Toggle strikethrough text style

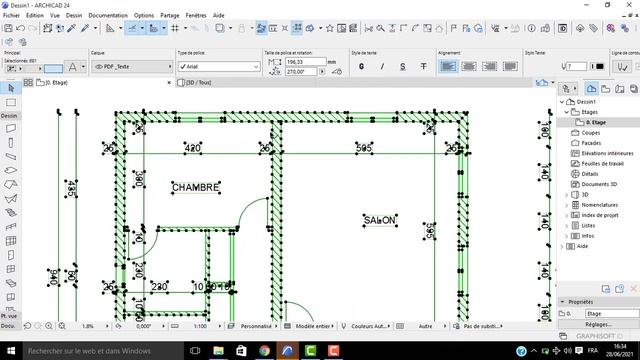point(424,66)
